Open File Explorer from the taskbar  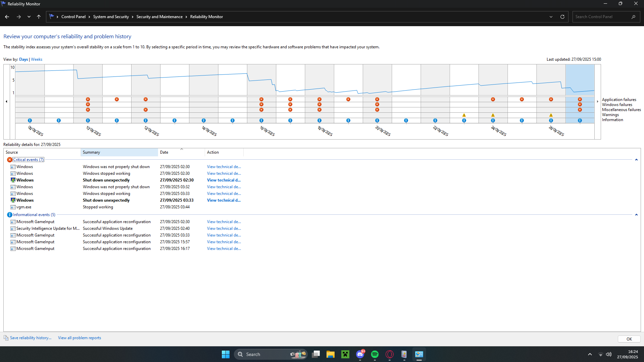331,354
